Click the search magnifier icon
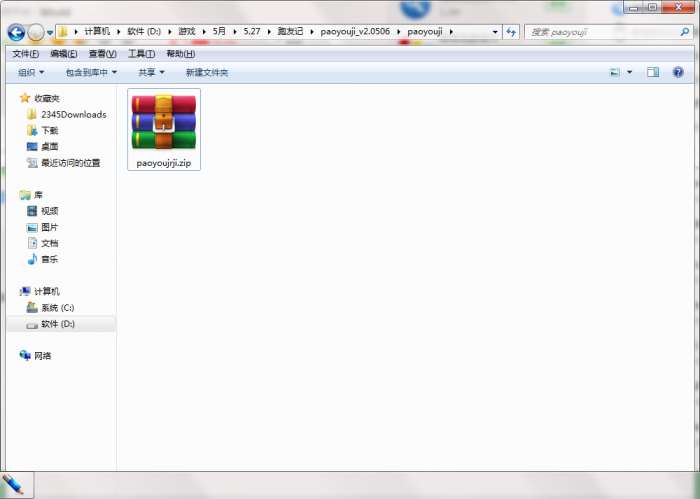 pyautogui.click(x=684, y=32)
